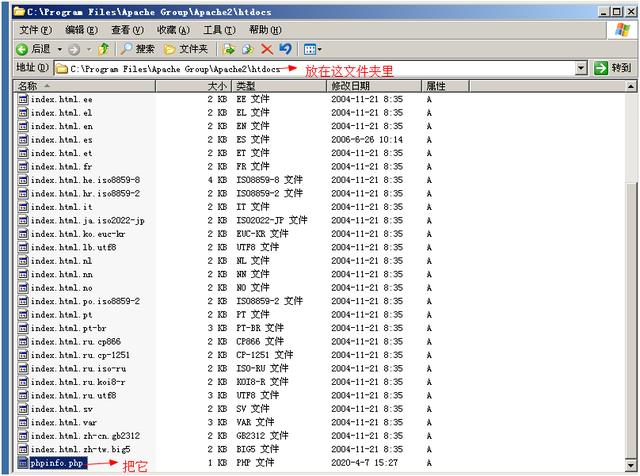Sort by the 属性 column header
This screenshot has width=640, height=476.
point(445,86)
